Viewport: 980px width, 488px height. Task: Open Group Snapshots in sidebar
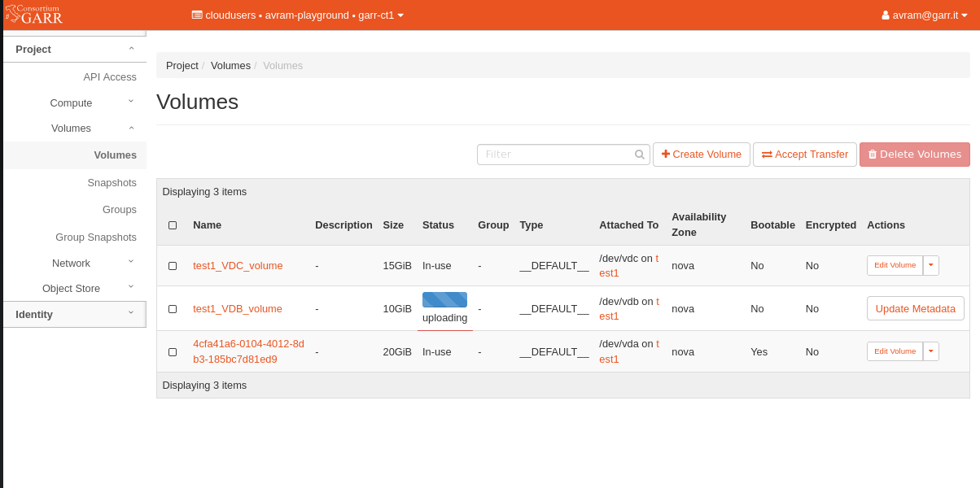pos(96,237)
